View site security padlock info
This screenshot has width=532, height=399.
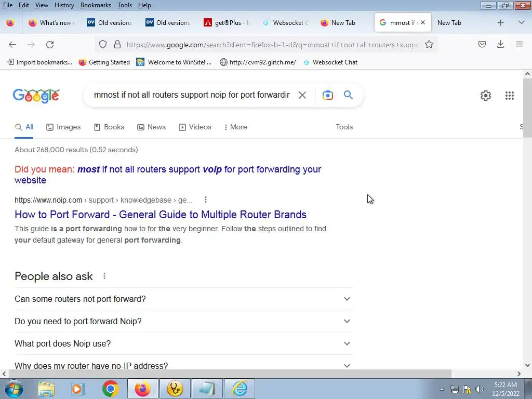coord(117,45)
